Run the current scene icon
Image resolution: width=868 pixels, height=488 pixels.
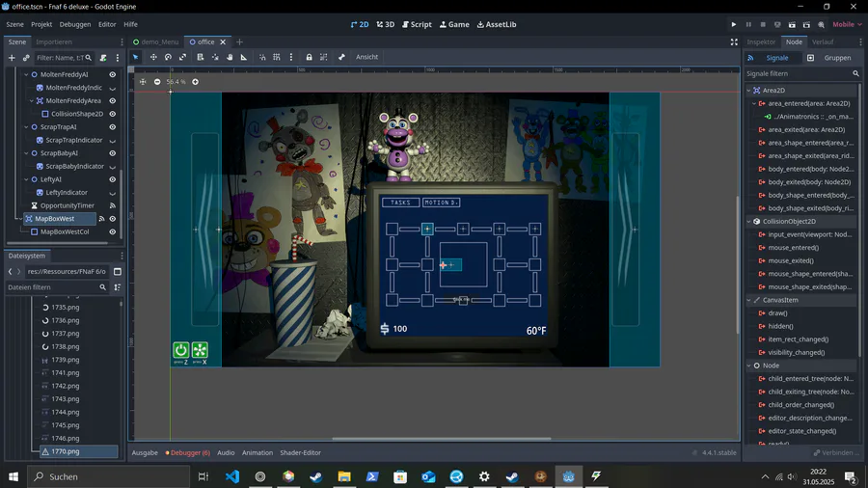tap(792, 24)
